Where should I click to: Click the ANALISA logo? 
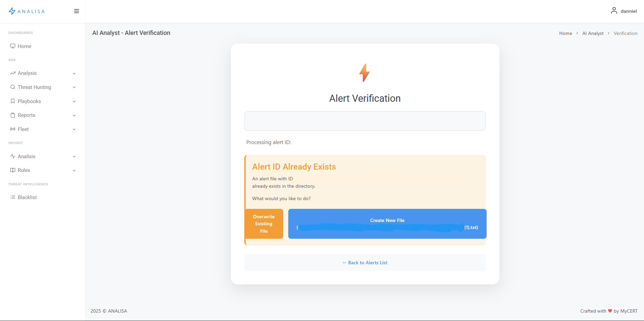coord(27,11)
